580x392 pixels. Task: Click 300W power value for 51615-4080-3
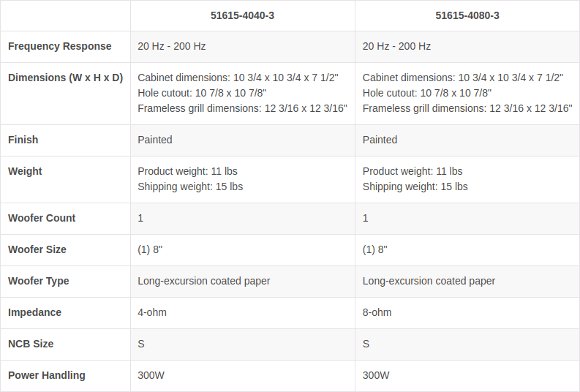376,375
